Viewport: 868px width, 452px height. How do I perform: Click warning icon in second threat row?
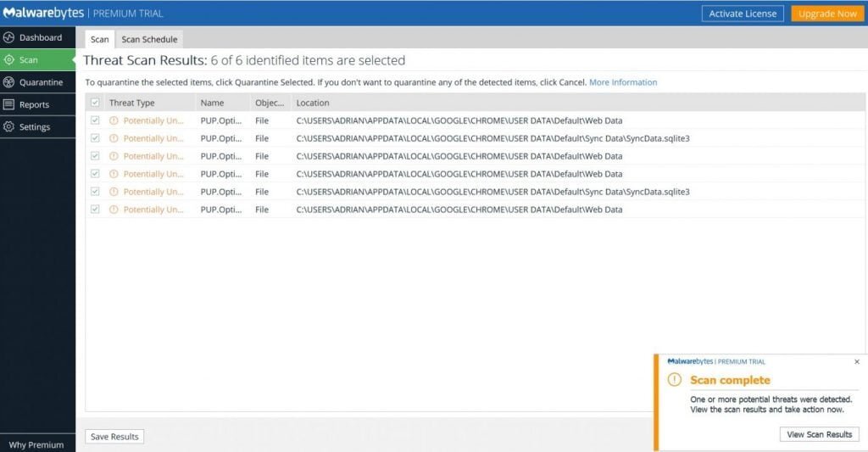pyautogui.click(x=114, y=138)
